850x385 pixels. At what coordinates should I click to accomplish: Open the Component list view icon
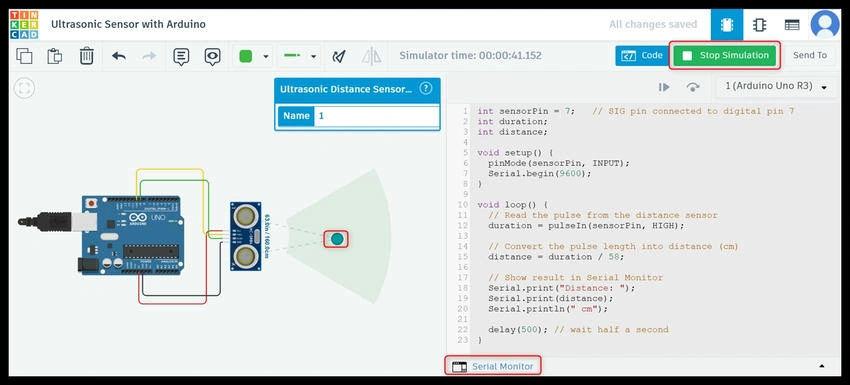pos(792,25)
